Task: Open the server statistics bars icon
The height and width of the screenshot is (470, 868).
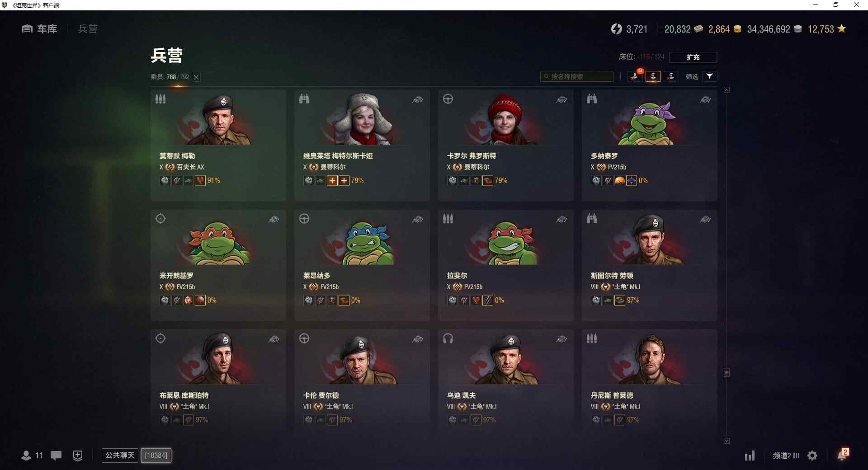Action: [750, 456]
